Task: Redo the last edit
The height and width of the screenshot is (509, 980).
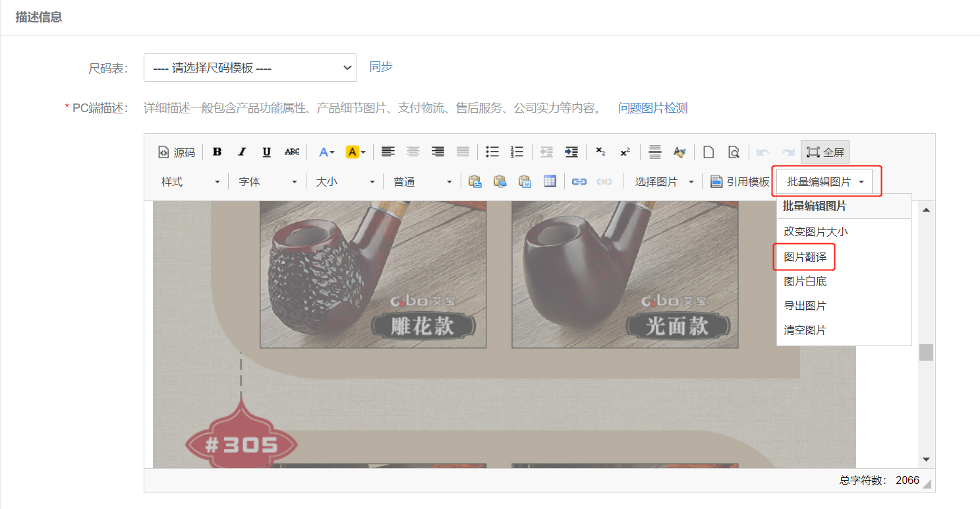Action: click(x=788, y=152)
